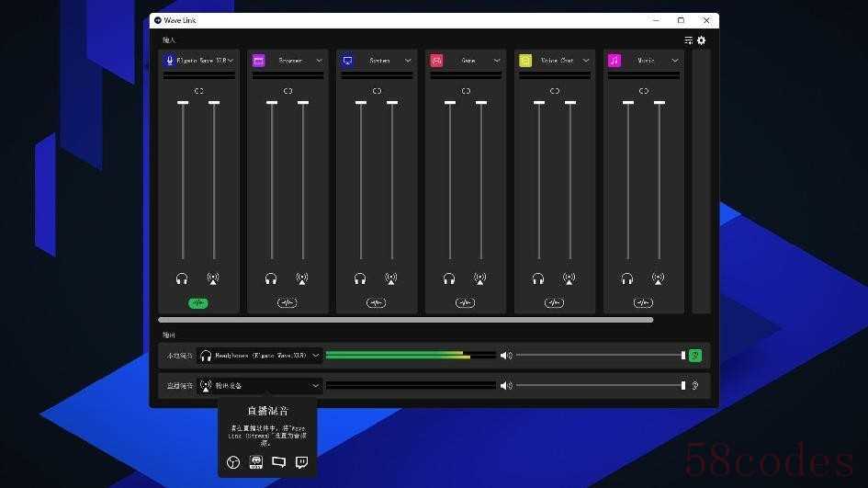This screenshot has height=488, width=868.
Task: Select the Twitch icon in stream mix popup
Action: click(x=301, y=462)
